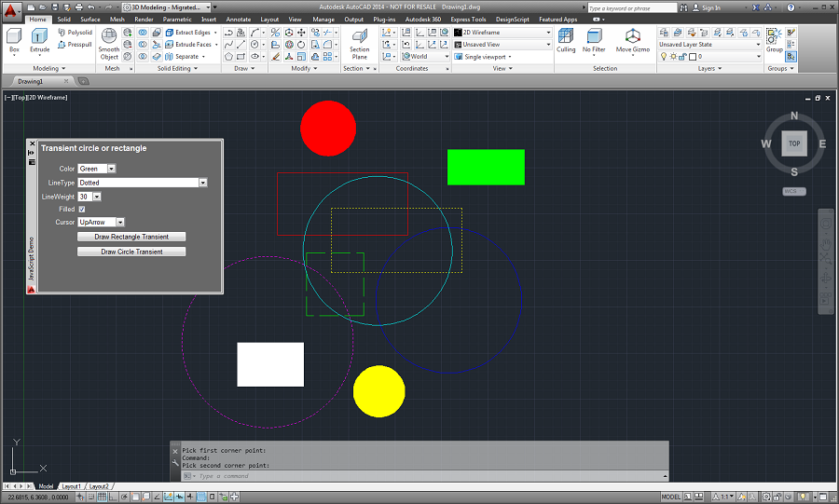Open the Section Plane tool
The image size is (839, 504).
point(359,44)
